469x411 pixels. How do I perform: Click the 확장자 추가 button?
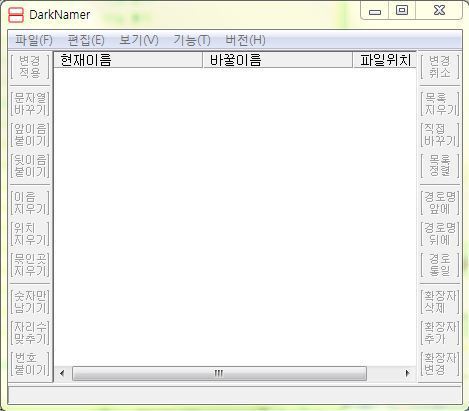point(440,333)
